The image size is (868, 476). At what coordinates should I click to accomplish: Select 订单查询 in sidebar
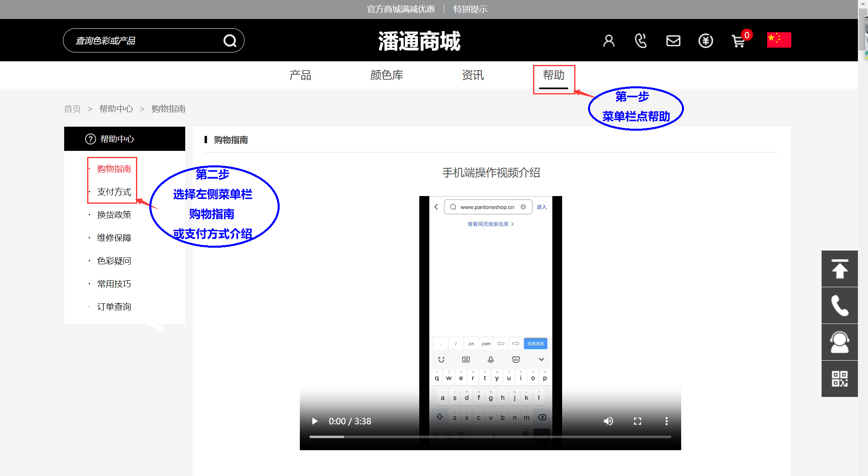coord(114,307)
